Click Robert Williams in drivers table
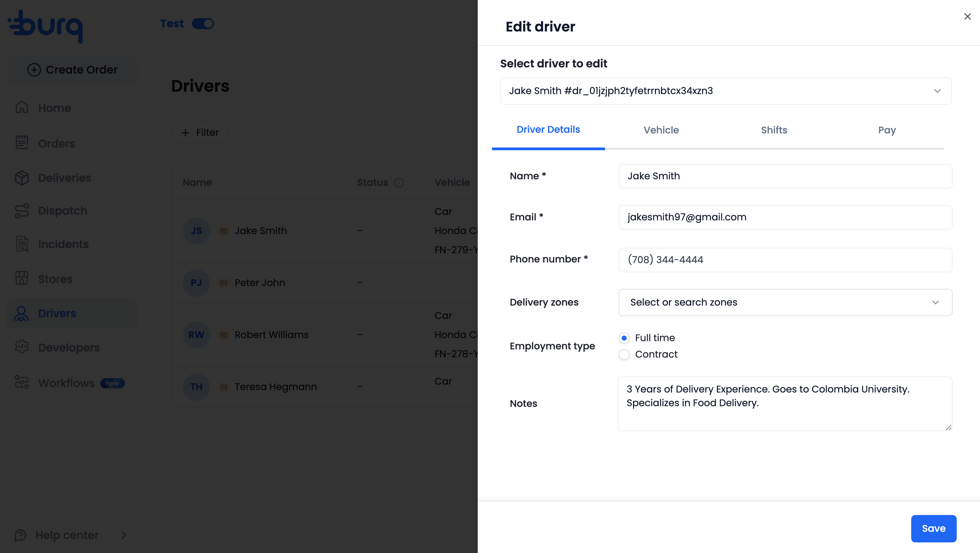Viewport: 980px width, 553px height. [x=271, y=335]
